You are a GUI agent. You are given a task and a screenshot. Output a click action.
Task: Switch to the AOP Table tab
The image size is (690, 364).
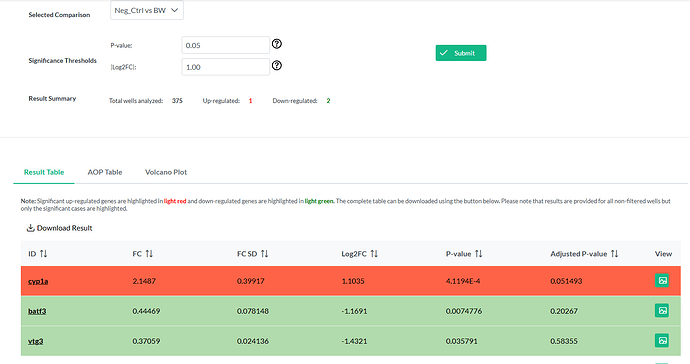pos(105,172)
